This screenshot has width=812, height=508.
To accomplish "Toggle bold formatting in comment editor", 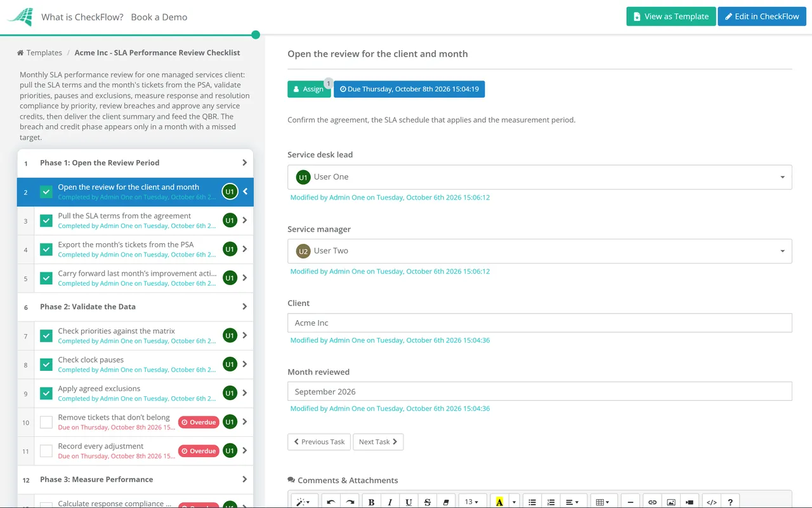I will coord(372,502).
